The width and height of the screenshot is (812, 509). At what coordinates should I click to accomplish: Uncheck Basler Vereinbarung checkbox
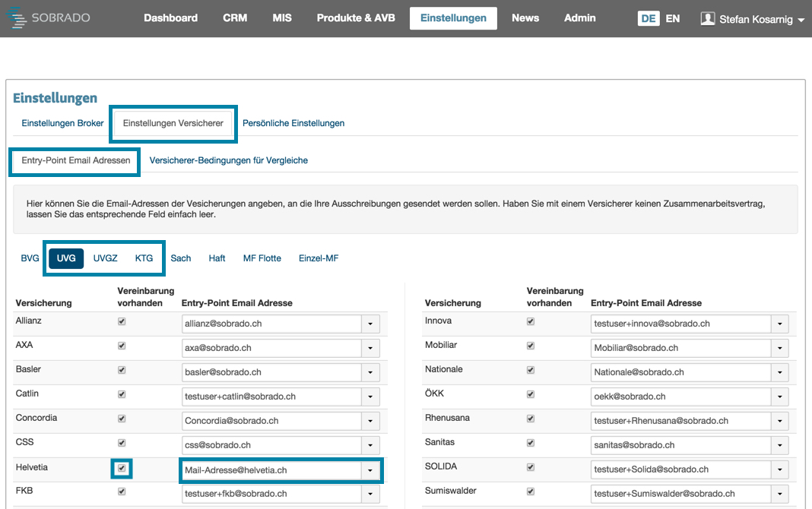[x=122, y=370]
